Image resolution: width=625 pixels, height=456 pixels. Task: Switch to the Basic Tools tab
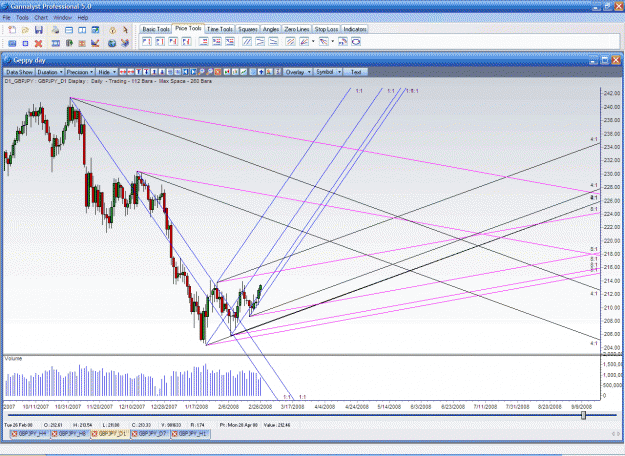pyautogui.click(x=156, y=29)
